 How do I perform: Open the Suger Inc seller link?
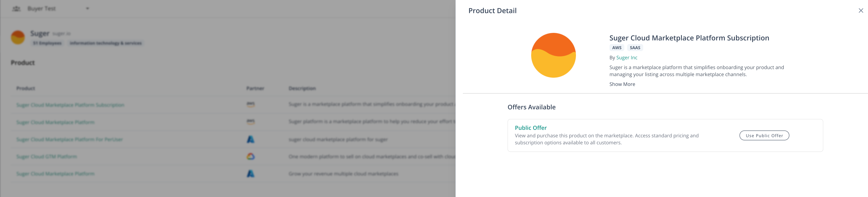(626, 57)
